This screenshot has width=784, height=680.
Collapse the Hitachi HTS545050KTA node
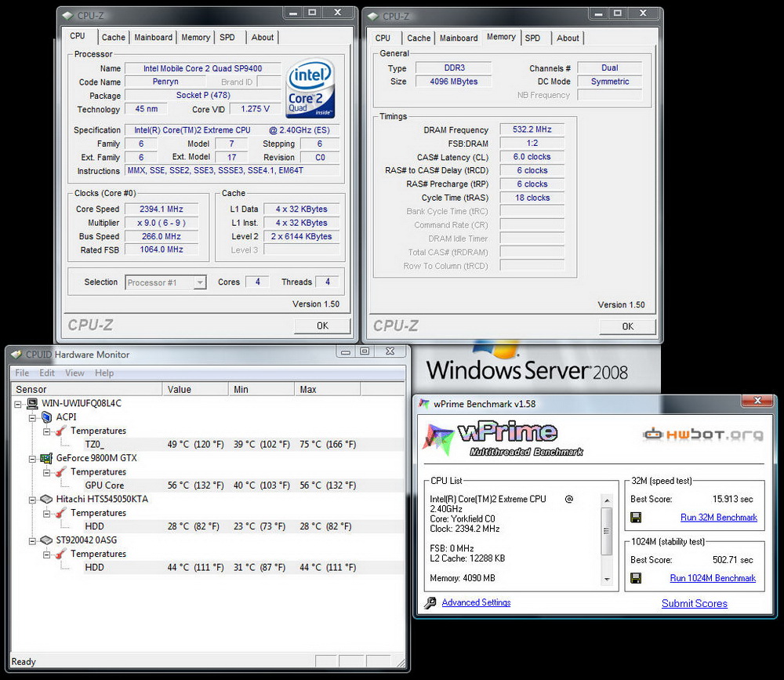point(32,500)
